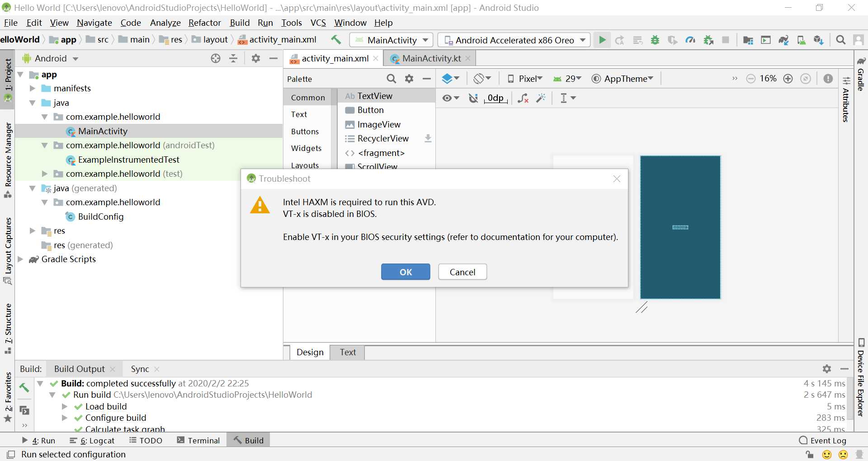868x461 pixels.
Task: Set default margins 0dp button
Action: pos(495,98)
